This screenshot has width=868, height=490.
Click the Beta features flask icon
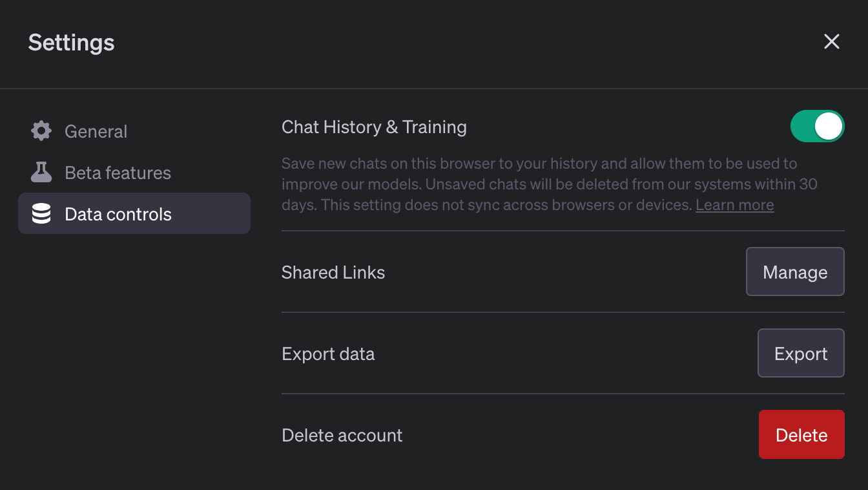[41, 173]
